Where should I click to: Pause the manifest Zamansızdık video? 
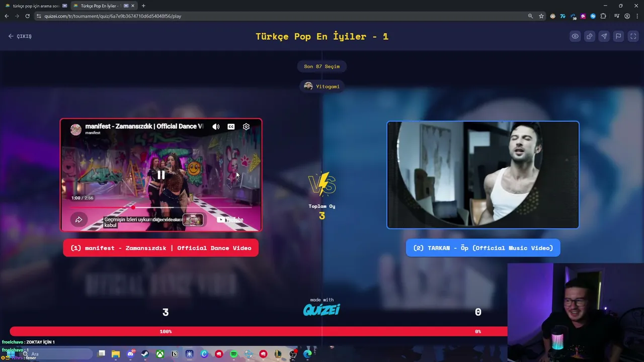161,175
